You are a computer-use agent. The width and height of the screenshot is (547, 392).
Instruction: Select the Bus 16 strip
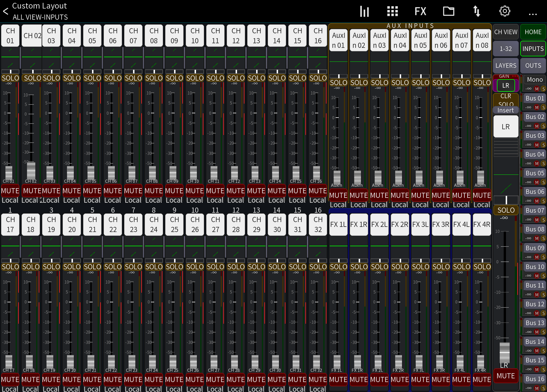point(535,379)
